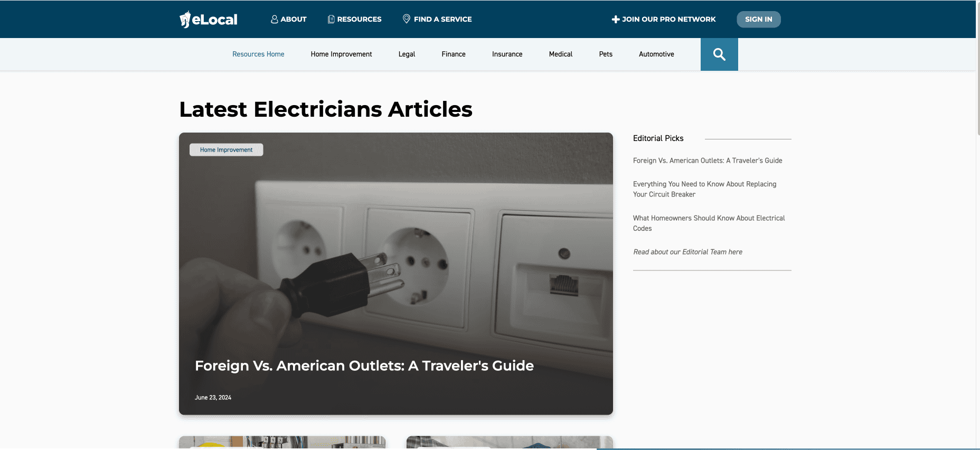
Task: Select the Finance category
Action: click(454, 54)
